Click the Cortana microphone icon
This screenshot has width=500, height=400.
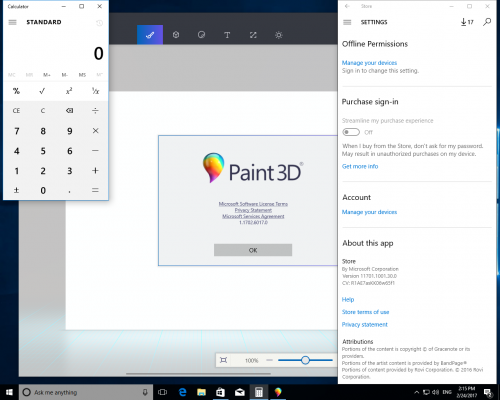[x=145, y=392]
